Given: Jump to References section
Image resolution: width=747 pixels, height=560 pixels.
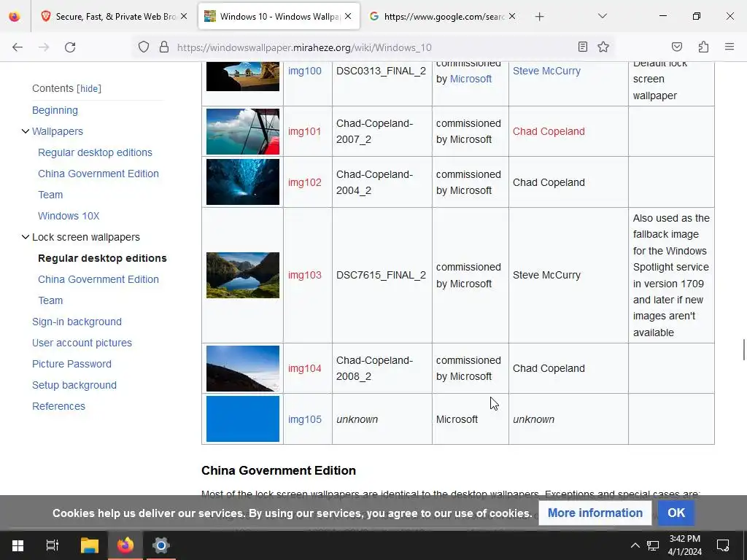Looking at the screenshot, I should pyautogui.click(x=58, y=406).
